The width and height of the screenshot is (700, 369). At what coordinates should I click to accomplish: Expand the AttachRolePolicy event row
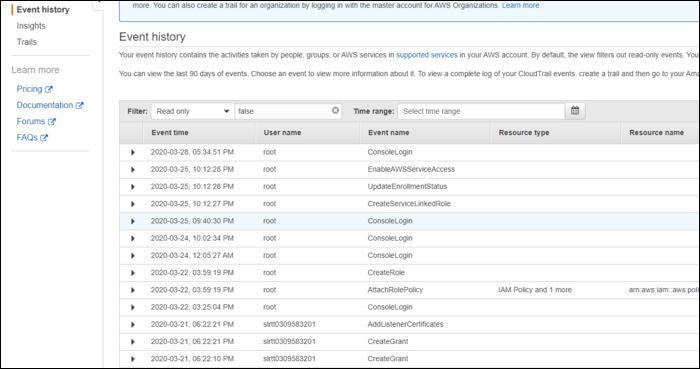point(133,290)
